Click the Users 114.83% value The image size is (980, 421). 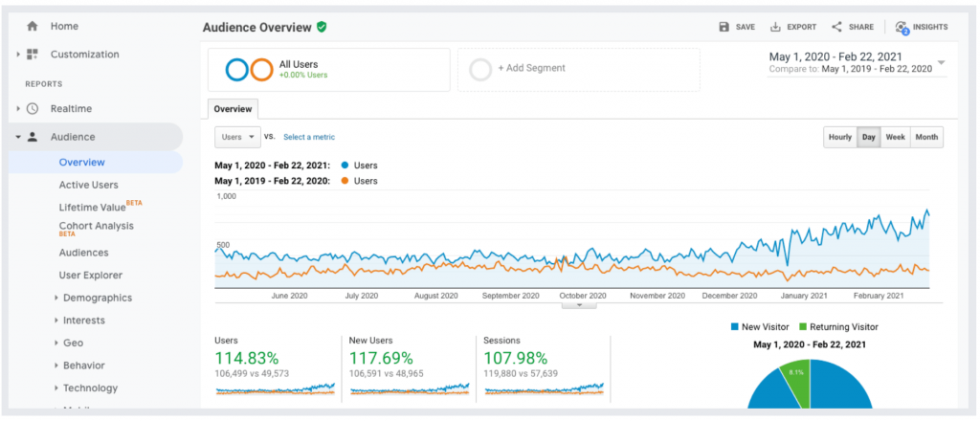tap(246, 358)
